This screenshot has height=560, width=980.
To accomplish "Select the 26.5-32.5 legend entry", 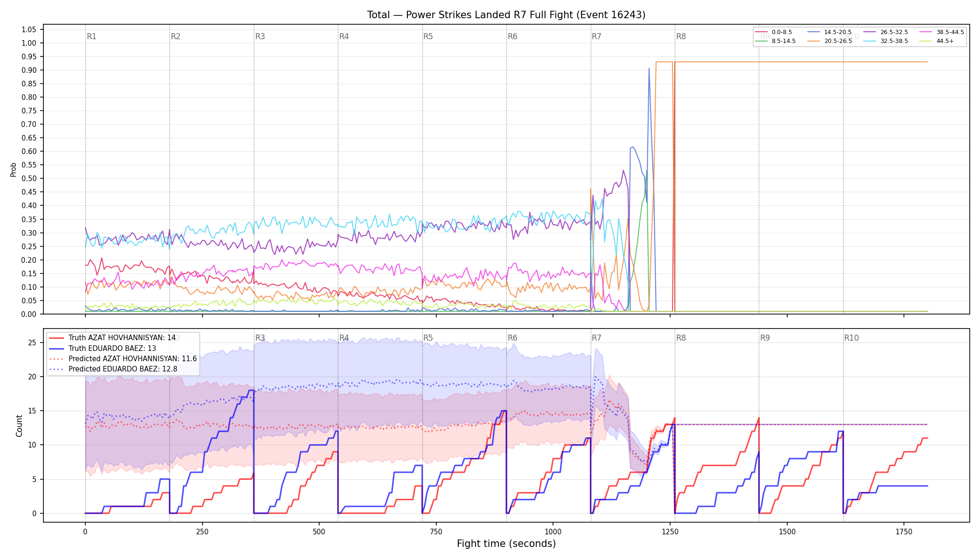I will (x=886, y=32).
